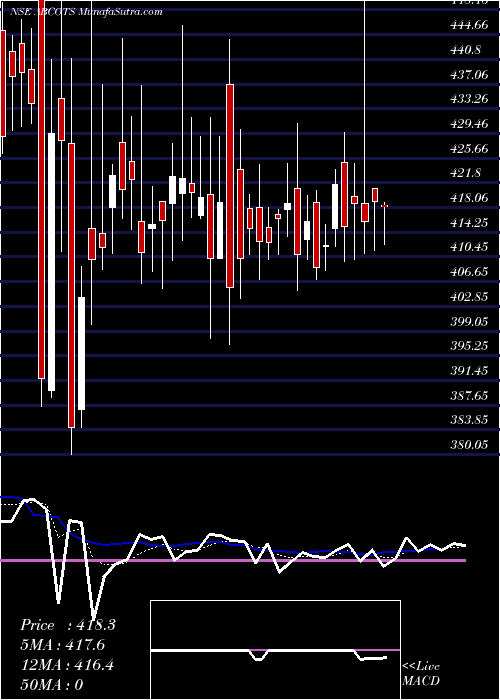The image size is (500, 700).
Task: Click the NSE ABCOTS MunafaSutra.com chart title
Action: [x=86, y=12]
